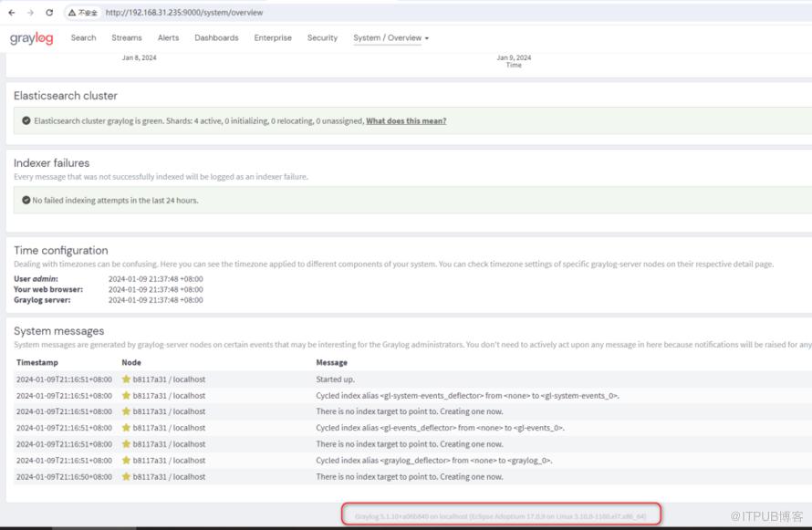
Task: Click star icon in bottom system message row
Action: [x=126, y=477]
